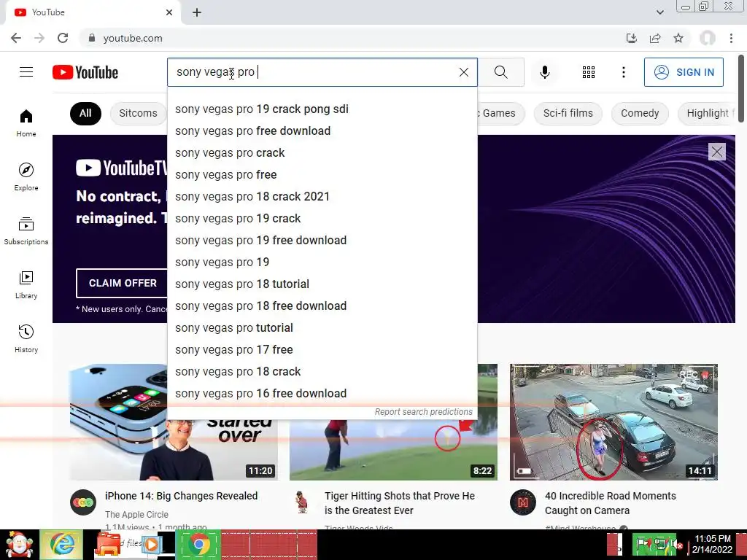The image size is (747, 560).
Task: Start voice search with microphone icon
Action: point(544,72)
